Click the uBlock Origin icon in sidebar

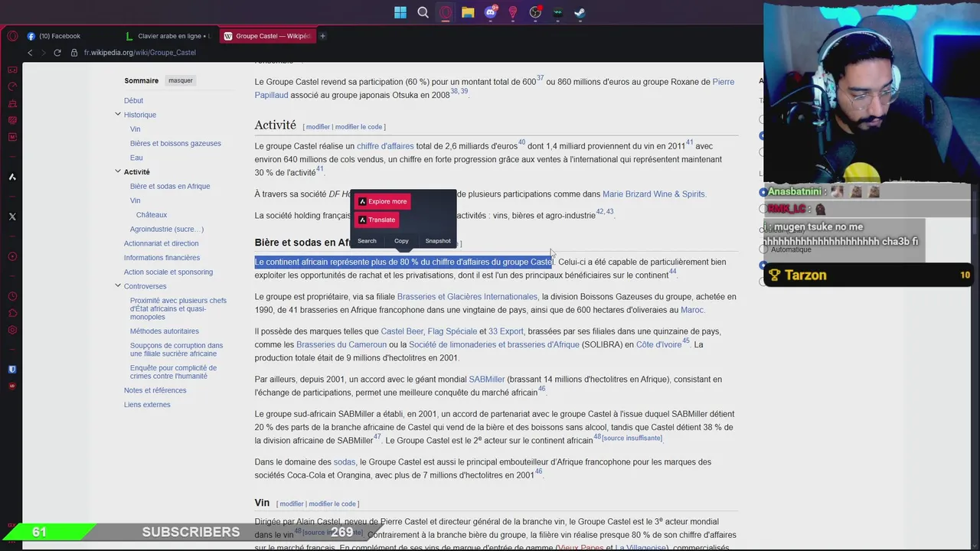pyautogui.click(x=12, y=386)
